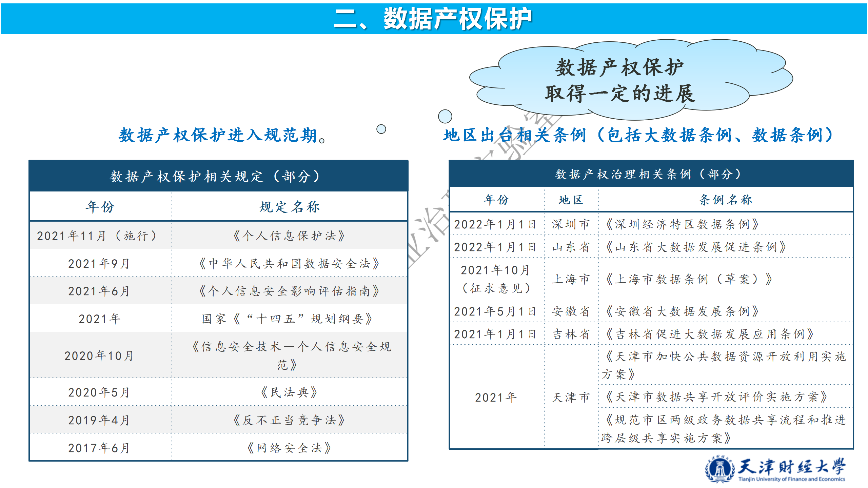Select cell 《山东省大数据发展促进条例》
This screenshot has height=488, width=868.
[x=726, y=247]
